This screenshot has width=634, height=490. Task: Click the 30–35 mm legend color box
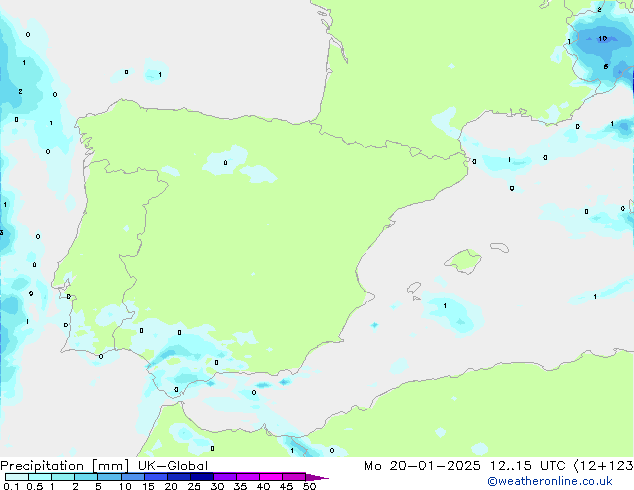(x=224, y=477)
